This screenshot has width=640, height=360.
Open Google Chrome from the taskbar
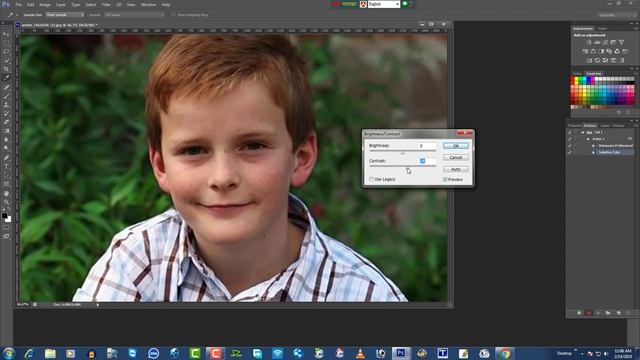point(505,353)
